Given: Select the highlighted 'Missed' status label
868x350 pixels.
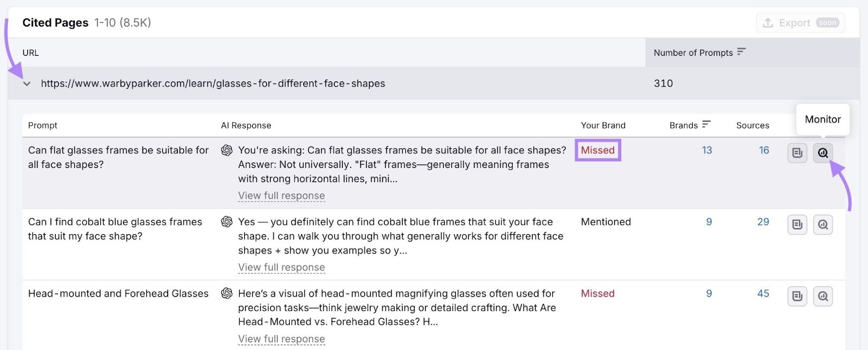Looking at the screenshot, I should tap(597, 150).
